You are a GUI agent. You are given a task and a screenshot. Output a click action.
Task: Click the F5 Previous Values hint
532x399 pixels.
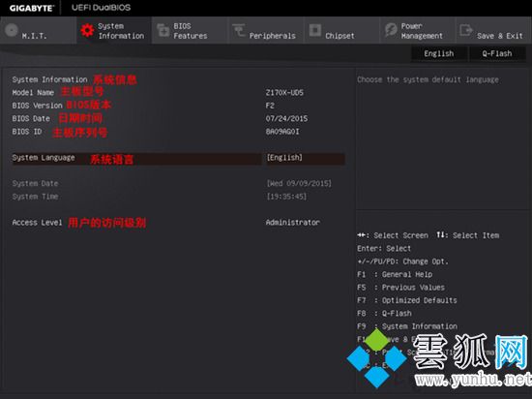400,288
